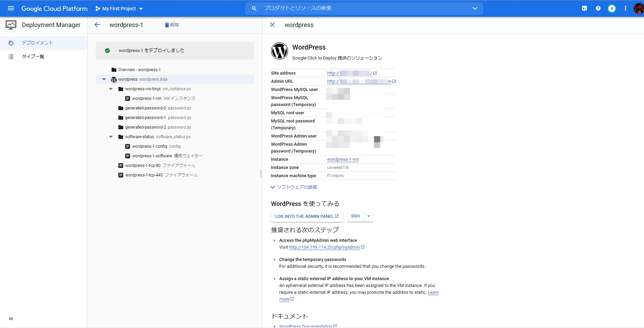This screenshot has width=644, height=328.
Task: Close the wordpress details panel
Action: tap(272, 25)
